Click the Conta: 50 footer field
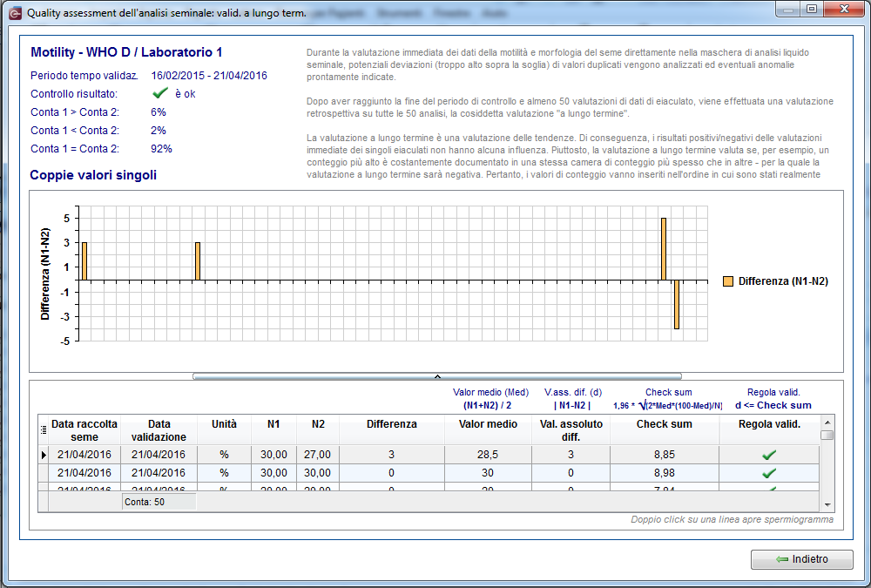Screen dimensions: 871x588 point(159,502)
